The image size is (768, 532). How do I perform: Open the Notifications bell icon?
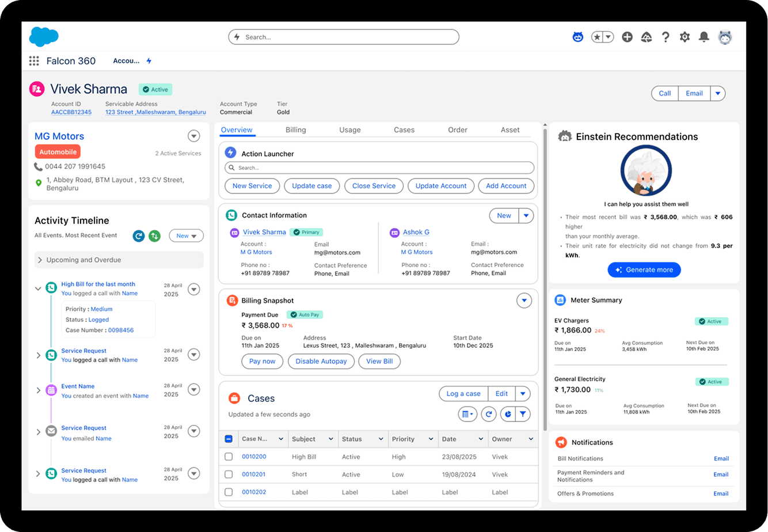704,37
